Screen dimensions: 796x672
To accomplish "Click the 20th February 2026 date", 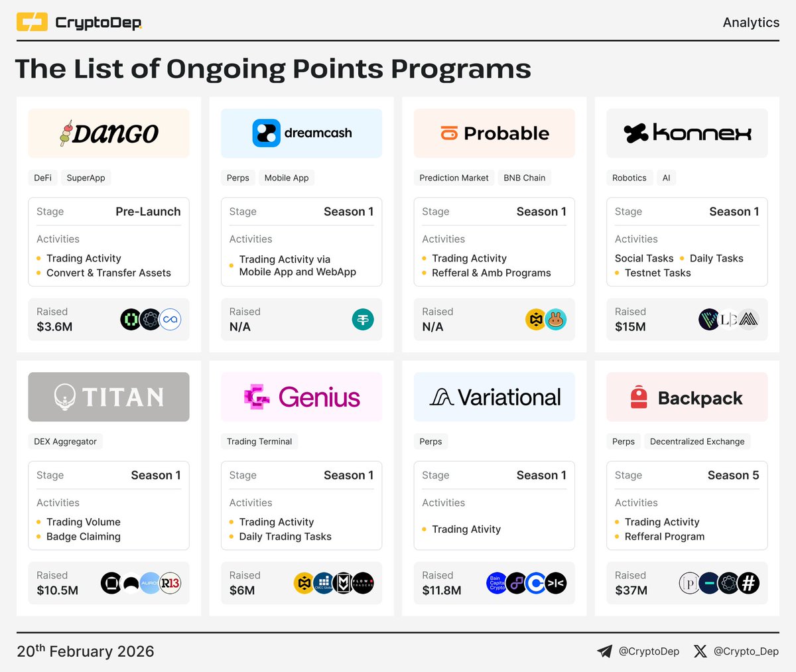I will [x=86, y=651].
